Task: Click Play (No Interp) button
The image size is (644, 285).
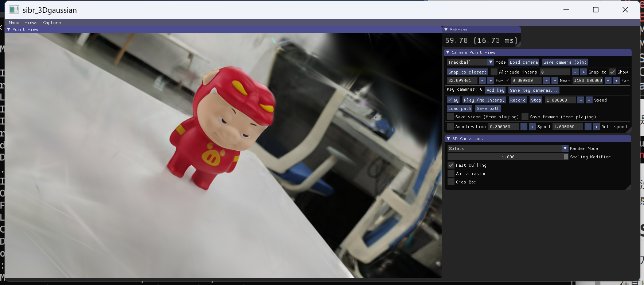Action: 484,100
